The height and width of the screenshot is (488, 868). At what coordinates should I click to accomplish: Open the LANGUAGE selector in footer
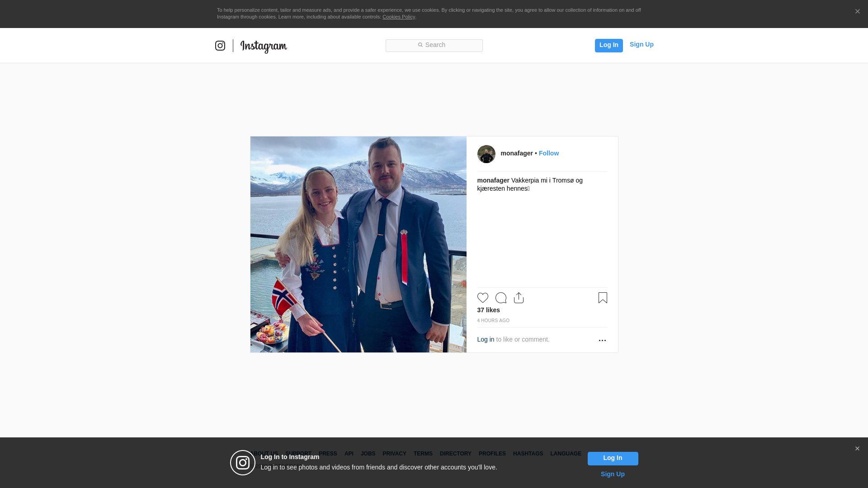click(x=566, y=454)
